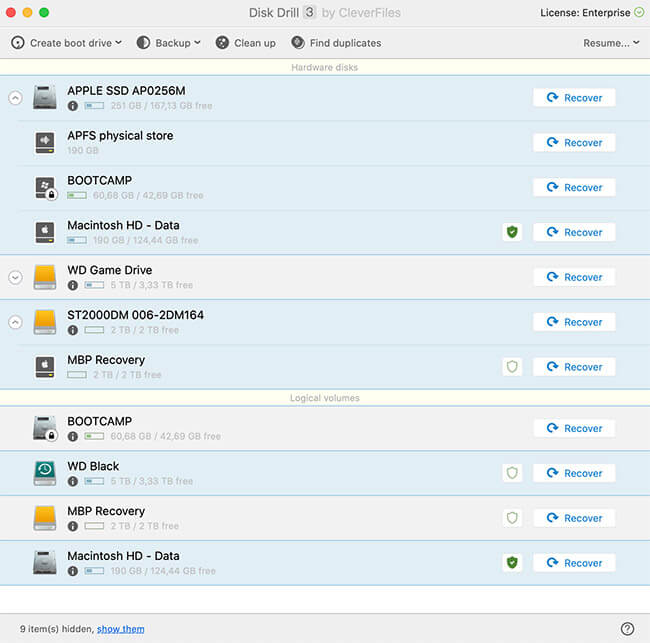Image resolution: width=650 pixels, height=643 pixels.
Task: Recover the ST2000DM 006-2DM164 disk
Action: click(574, 322)
